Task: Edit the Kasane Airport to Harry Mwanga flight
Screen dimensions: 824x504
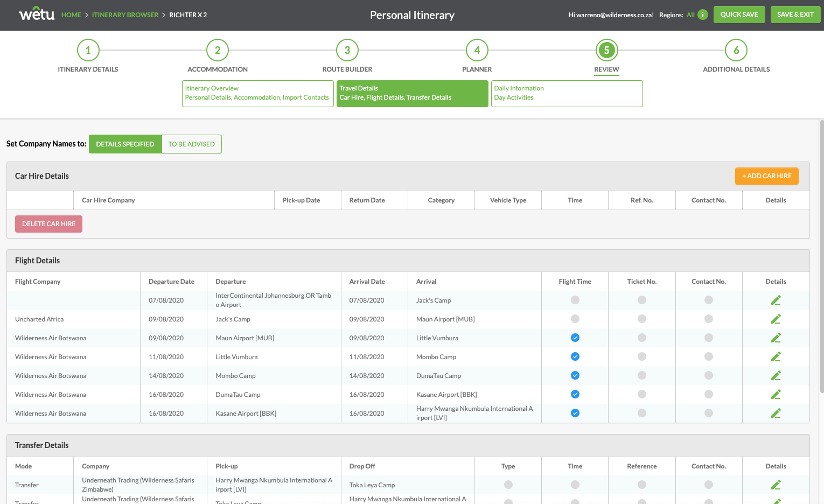Action: pyautogui.click(x=776, y=414)
